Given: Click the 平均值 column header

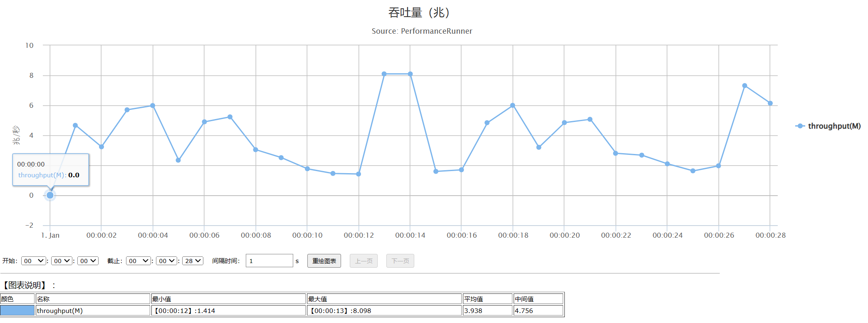Looking at the screenshot, I should (x=487, y=299).
